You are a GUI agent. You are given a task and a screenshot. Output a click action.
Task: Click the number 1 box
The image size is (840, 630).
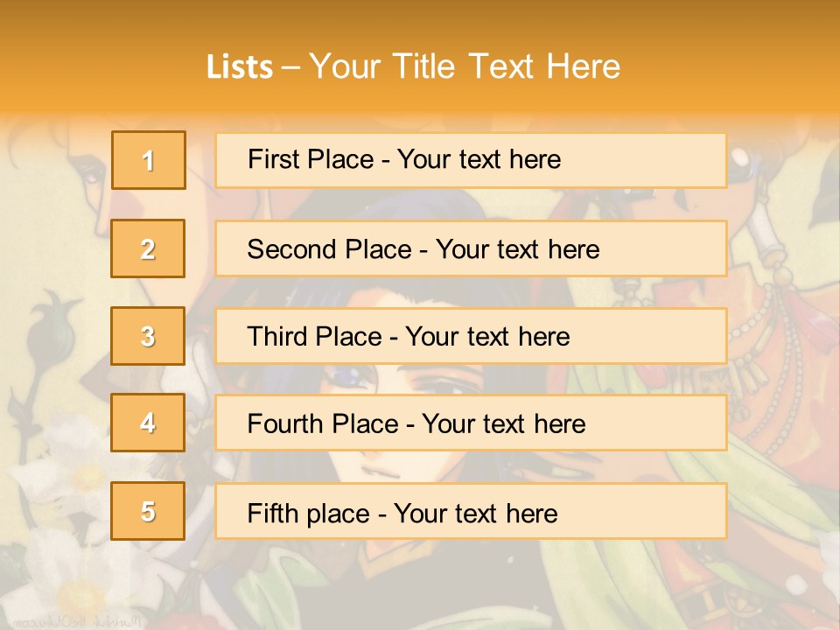(149, 160)
